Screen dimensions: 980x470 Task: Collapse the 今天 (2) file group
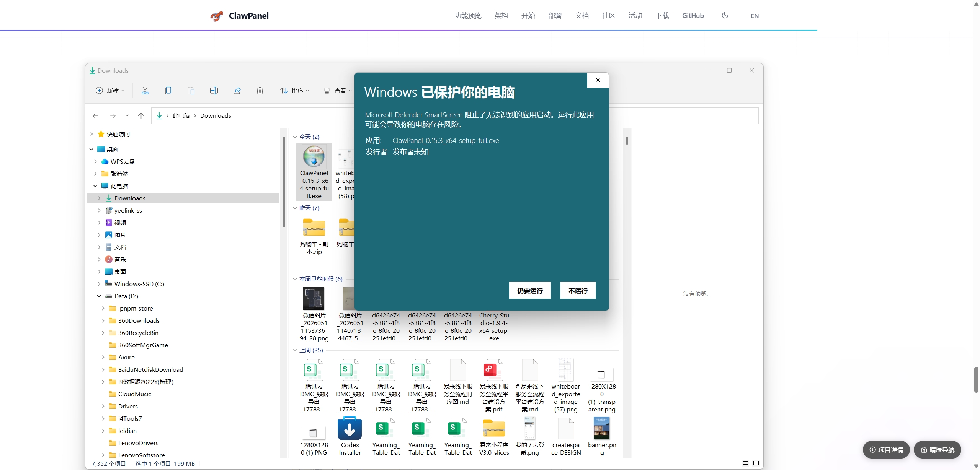point(295,137)
